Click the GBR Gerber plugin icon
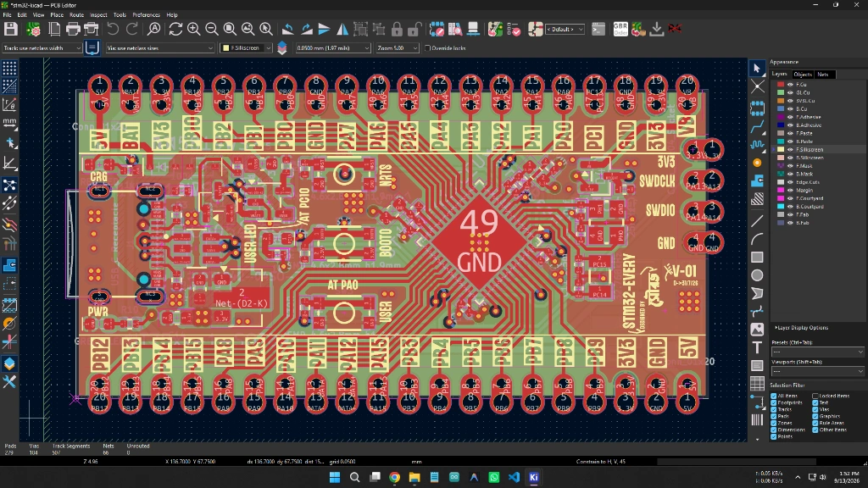868x488 pixels. (x=620, y=29)
